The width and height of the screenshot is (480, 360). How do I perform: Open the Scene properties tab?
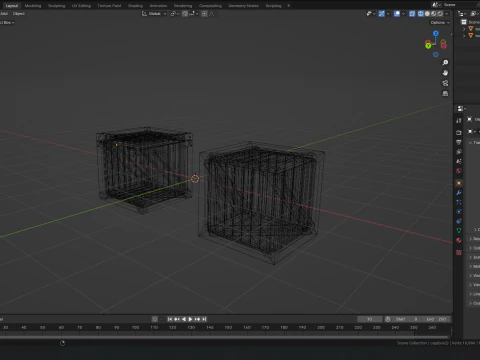coord(459,161)
